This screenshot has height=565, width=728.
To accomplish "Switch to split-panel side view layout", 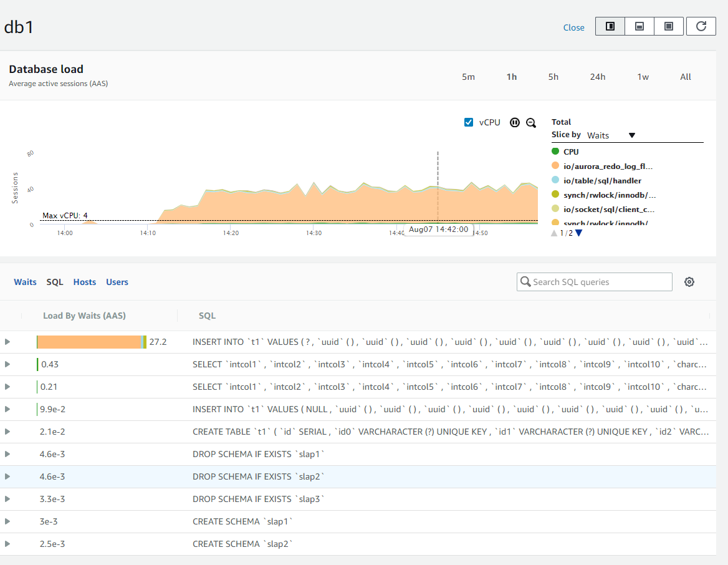I will [x=610, y=26].
